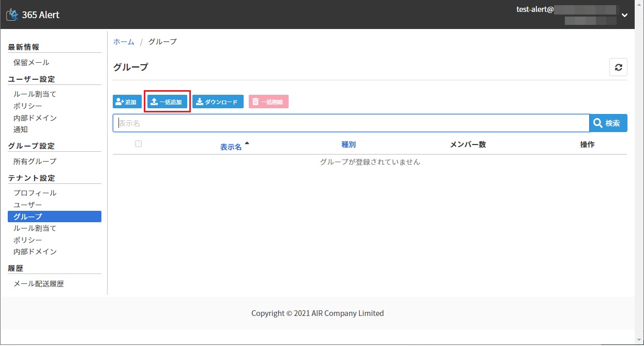Click the 追加 add group button
Screen dimensions: 644x346
click(127, 102)
